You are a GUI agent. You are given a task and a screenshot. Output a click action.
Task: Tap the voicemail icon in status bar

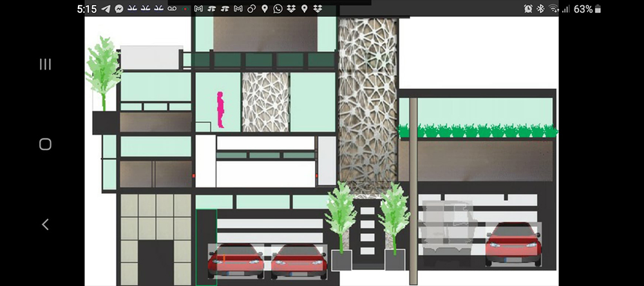tap(173, 9)
